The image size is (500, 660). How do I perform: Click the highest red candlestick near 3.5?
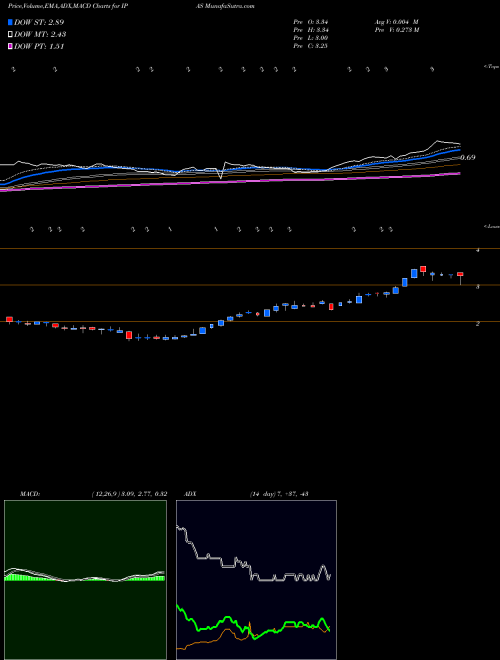[423, 269]
